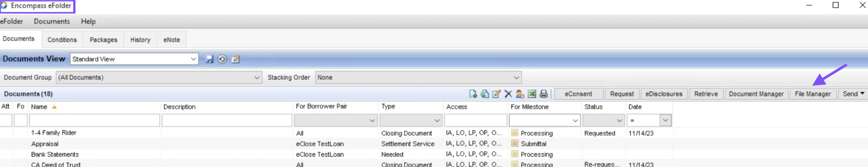The width and height of the screenshot is (868, 167).
Task: Open the manage views grid-pencil icon
Action: pos(235,59)
